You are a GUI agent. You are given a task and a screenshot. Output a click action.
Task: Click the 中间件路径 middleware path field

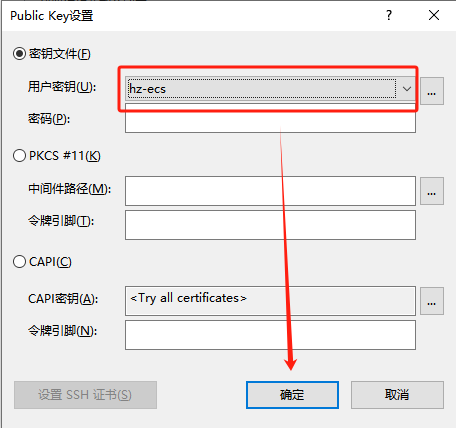[x=270, y=191]
